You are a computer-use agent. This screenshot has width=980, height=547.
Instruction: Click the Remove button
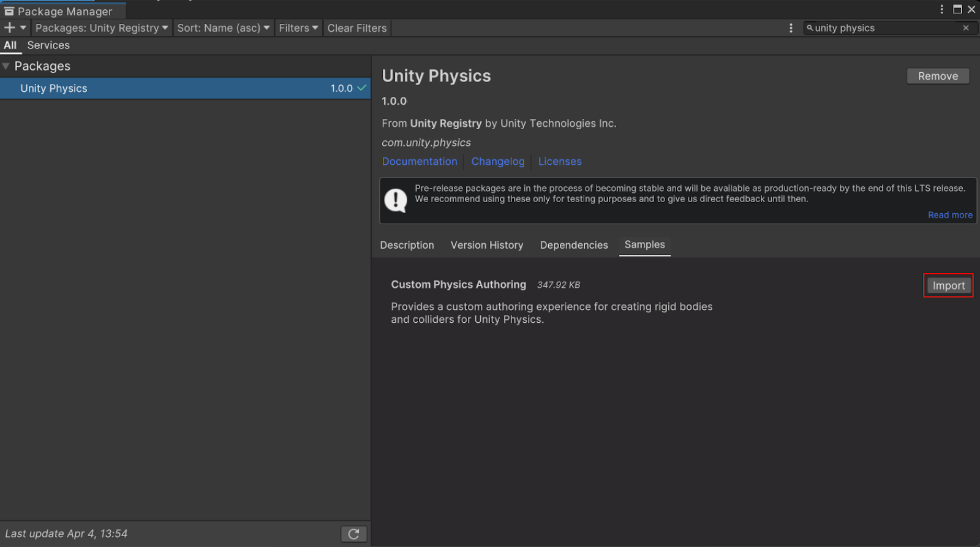[x=938, y=76]
